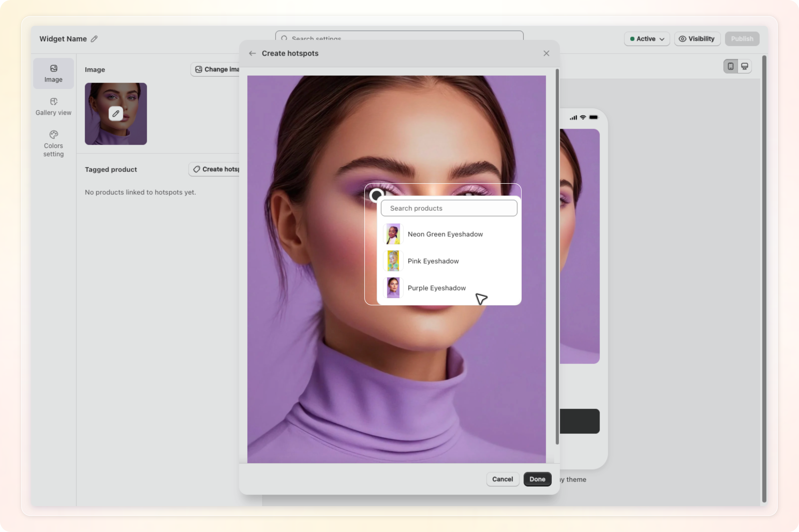Open the Gallery view sidebar tab
The image size is (799, 532).
pos(53,107)
